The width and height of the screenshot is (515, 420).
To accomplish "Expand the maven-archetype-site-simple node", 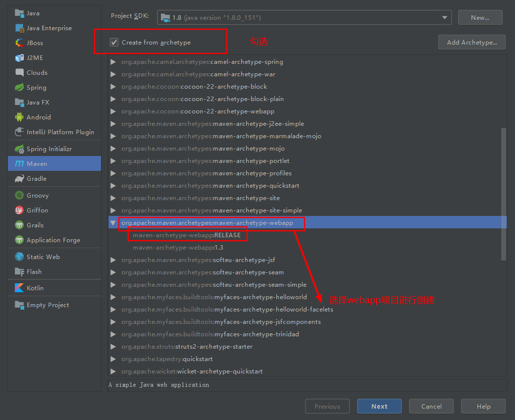I will 113,210.
